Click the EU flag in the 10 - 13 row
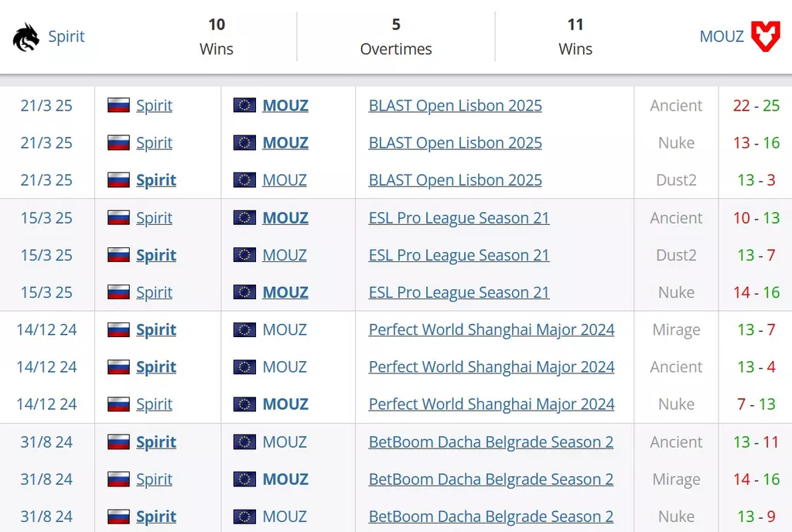This screenshot has width=792, height=532. [x=244, y=218]
